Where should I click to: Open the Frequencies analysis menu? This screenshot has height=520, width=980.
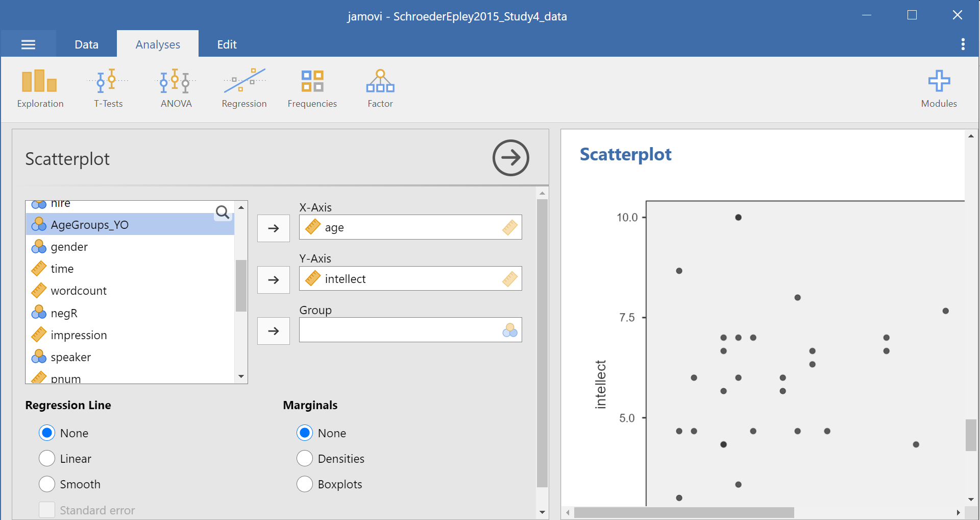point(312,89)
